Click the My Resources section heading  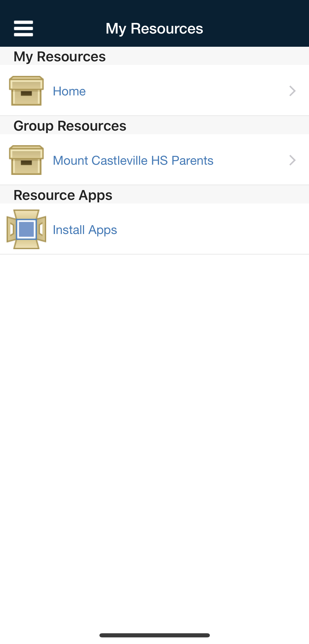60,57
